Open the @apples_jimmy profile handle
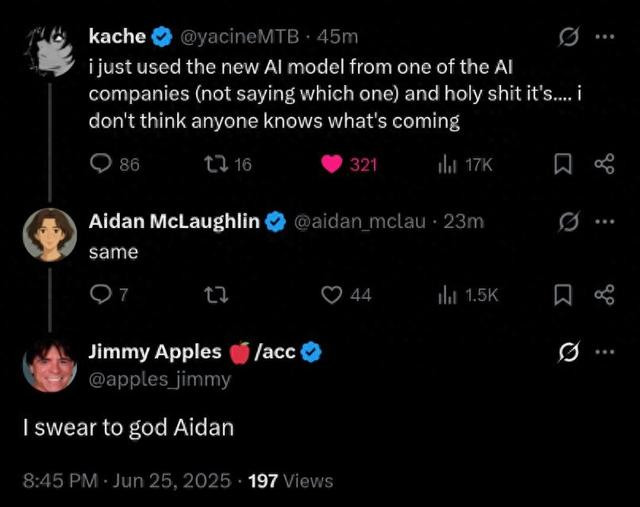This screenshot has width=640, height=507. point(160,380)
